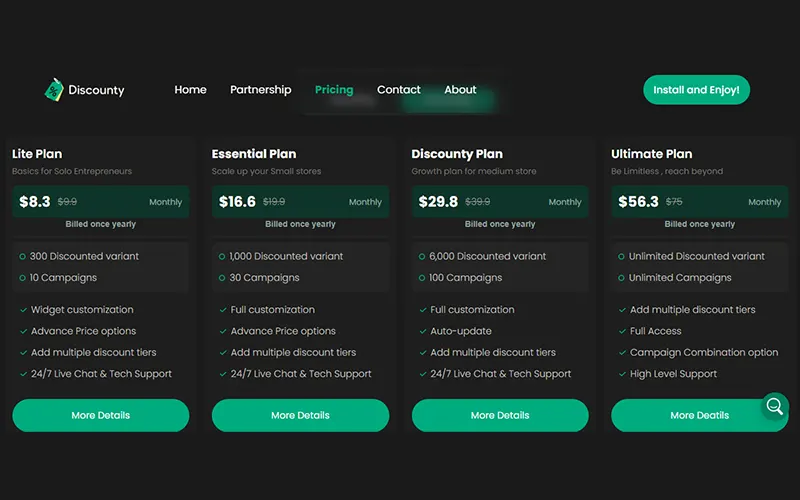Click 'Unlimited Discounted variant' text
Viewport: 800px width, 500px height.
pos(696,256)
